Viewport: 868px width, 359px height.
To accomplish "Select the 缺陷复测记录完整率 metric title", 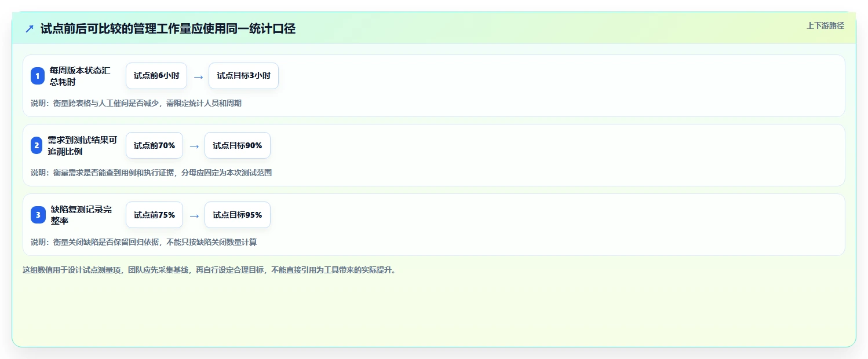I will (x=82, y=215).
